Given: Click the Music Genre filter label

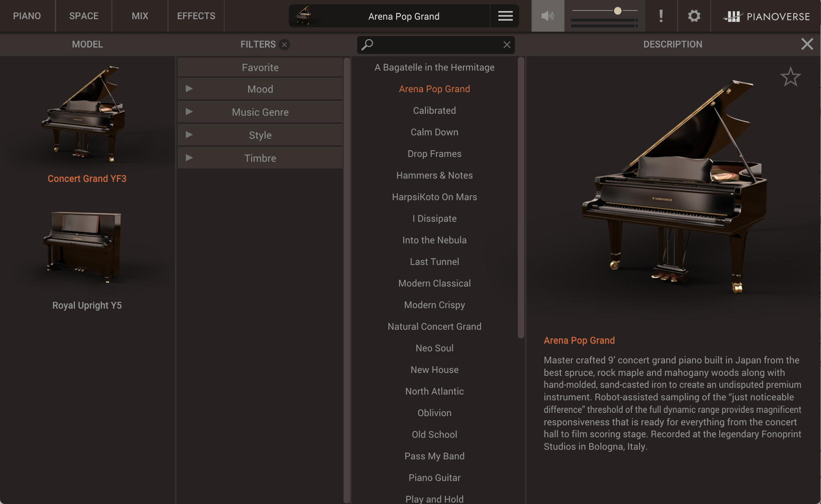Looking at the screenshot, I should point(260,112).
